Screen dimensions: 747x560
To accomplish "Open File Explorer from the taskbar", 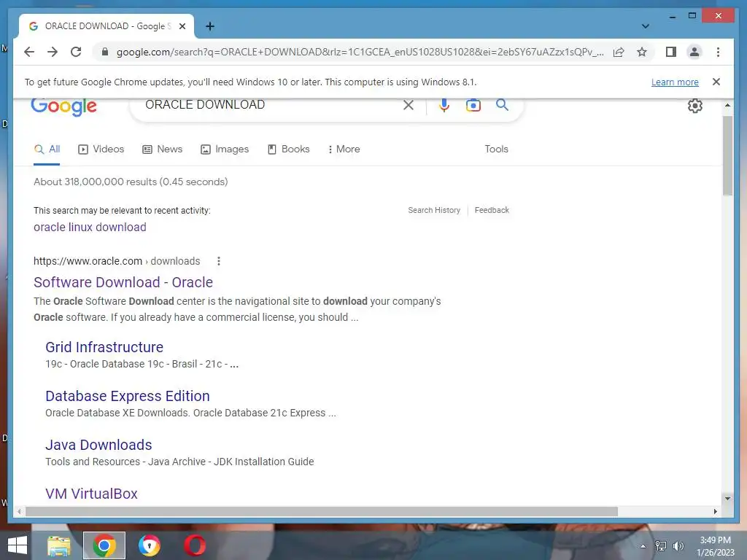I will [59, 545].
